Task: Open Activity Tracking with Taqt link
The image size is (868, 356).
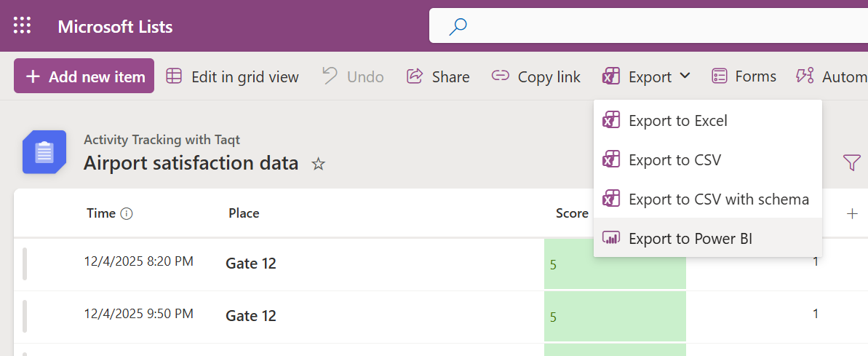Action: tap(162, 140)
